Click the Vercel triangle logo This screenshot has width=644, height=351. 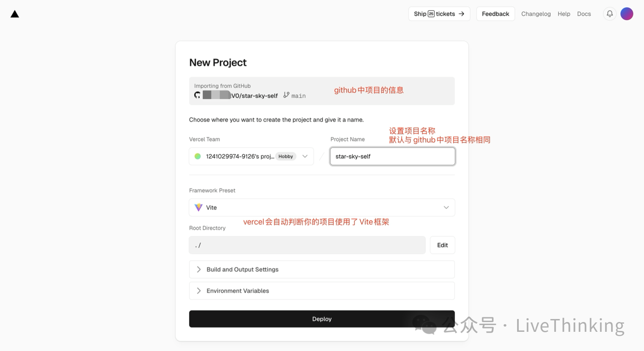pos(15,14)
